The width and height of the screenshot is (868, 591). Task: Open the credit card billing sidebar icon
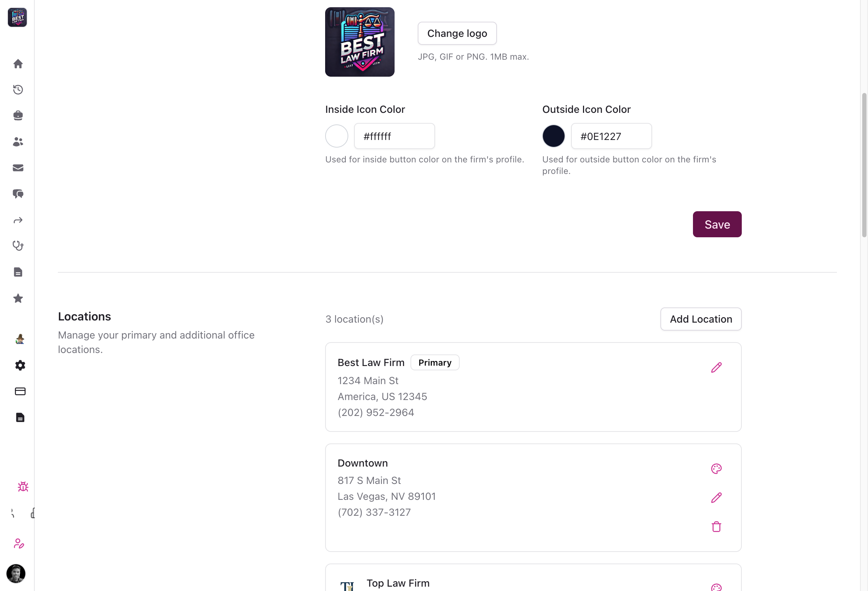20,391
